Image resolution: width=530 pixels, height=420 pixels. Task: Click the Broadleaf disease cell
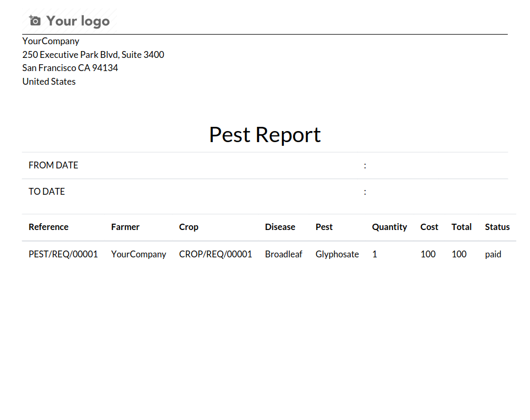(283, 254)
